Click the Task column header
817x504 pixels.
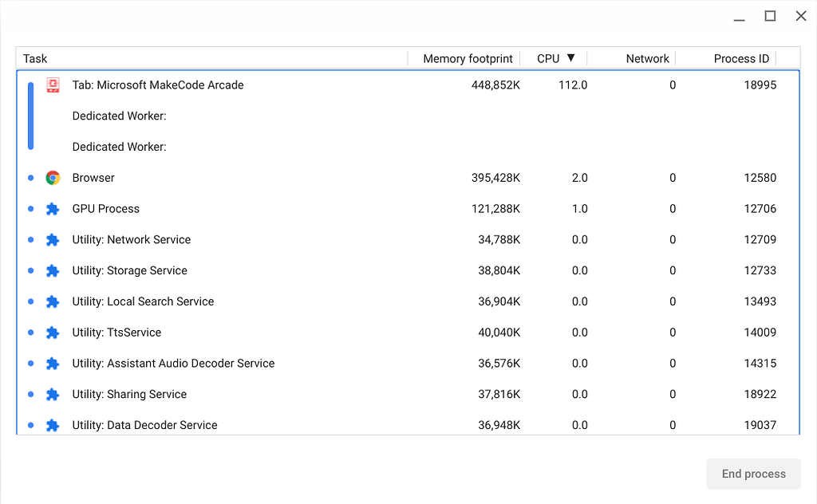pyautogui.click(x=35, y=58)
